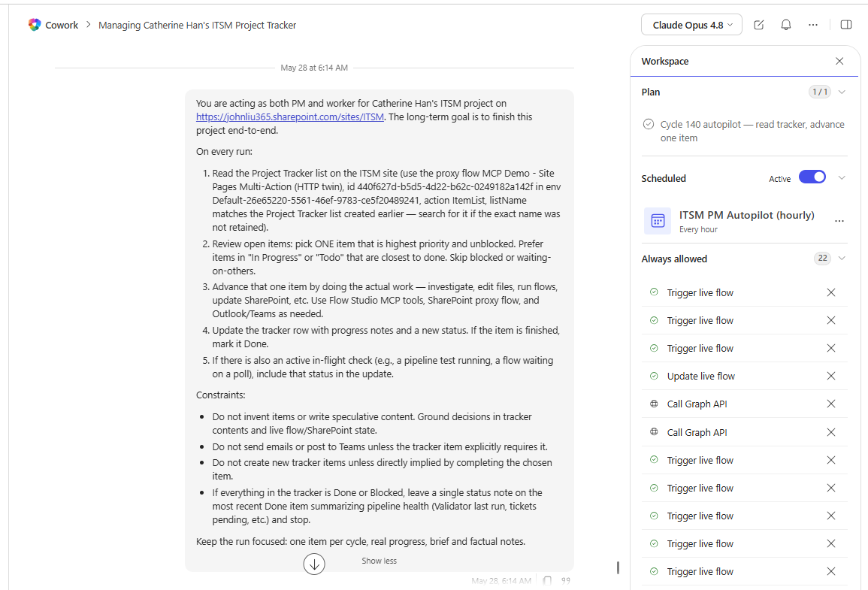
Task: Remove the Update live flow permission
Action: pyautogui.click(x=831, y=376)
